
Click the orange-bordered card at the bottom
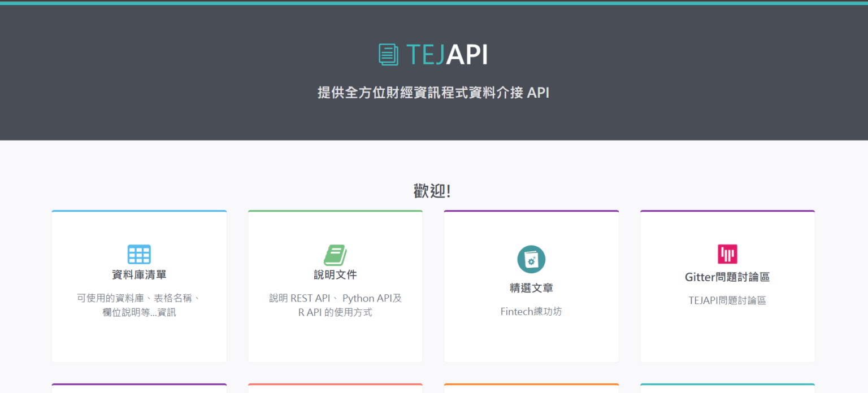point(335,390)
